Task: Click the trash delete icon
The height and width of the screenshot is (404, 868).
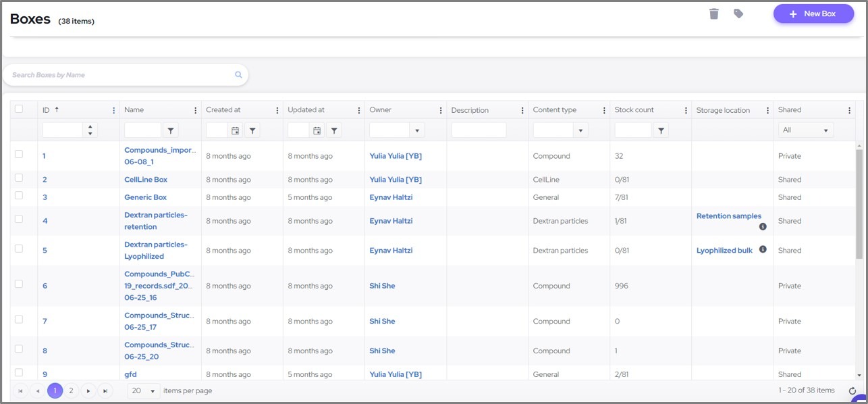Action: coord(714,14)
